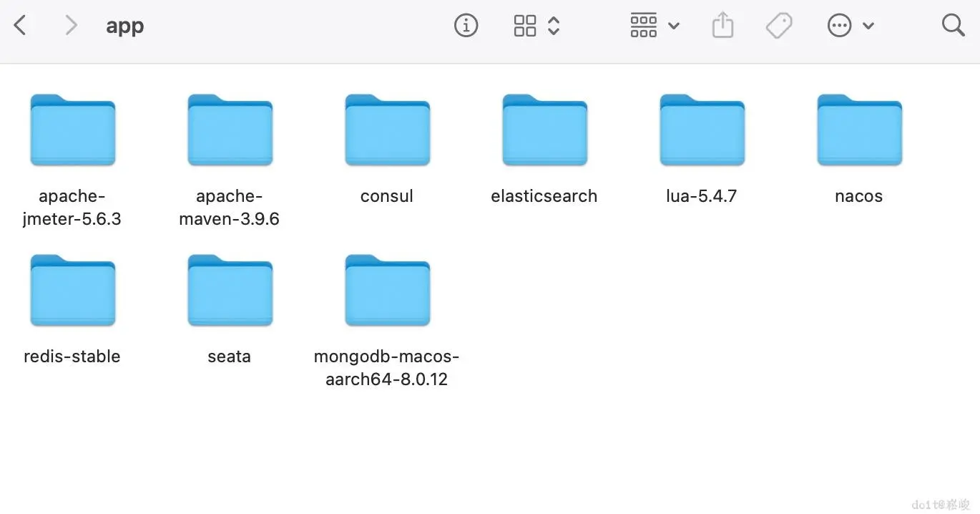The width and height of the screenshot is (980, 514).
Task: Go forward with the right chevron button
Action: point(71,26)
